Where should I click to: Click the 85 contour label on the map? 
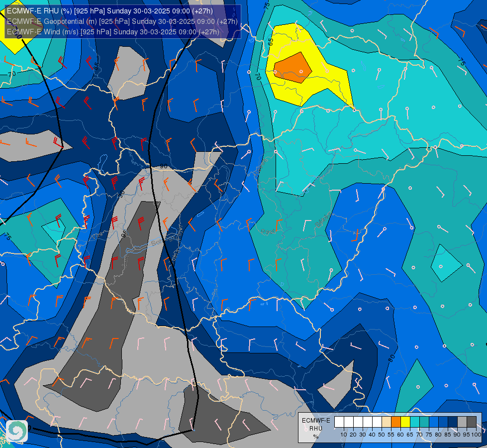[x=97, y=66]
